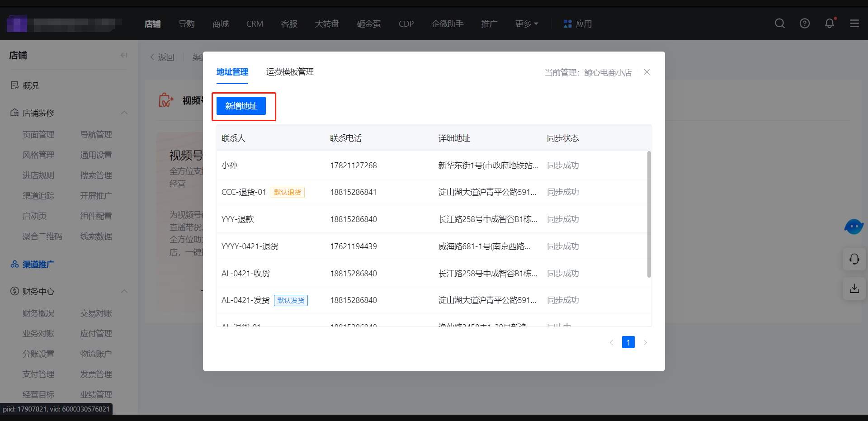Click address 威海路681-1号 cell
This screenshot has width=868, height=421.
pyautogui.click(x=484, y=246)
